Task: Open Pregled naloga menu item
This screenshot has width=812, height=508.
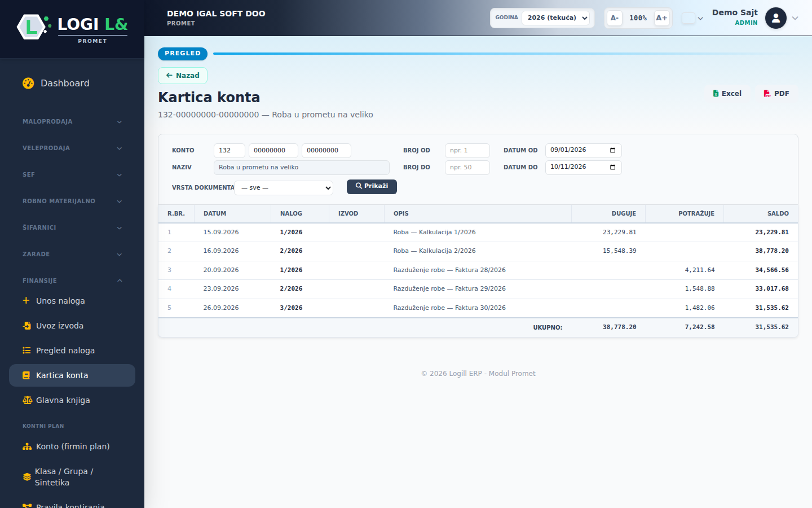Action: (x=72, y=351)
